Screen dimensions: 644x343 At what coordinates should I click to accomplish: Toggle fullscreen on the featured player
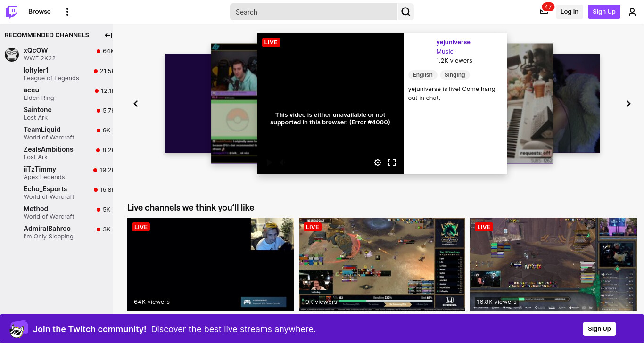[392, 163]
